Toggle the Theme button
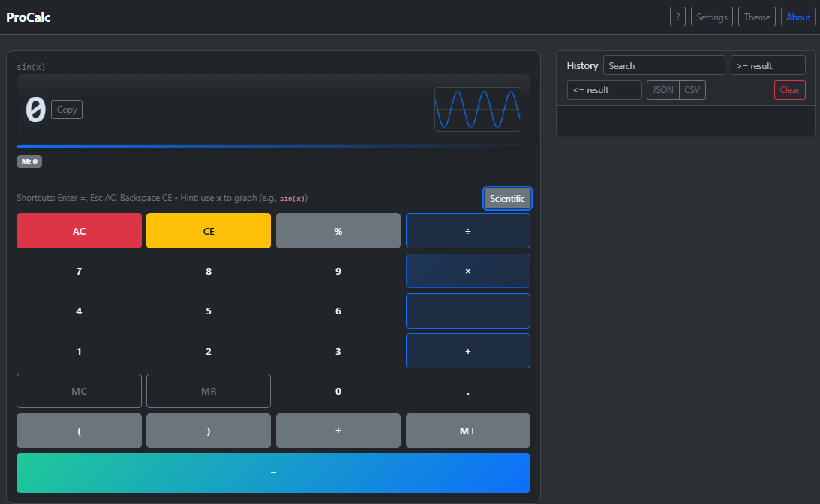The width and height of the screenshot is (820, 504). coord(757,16)
